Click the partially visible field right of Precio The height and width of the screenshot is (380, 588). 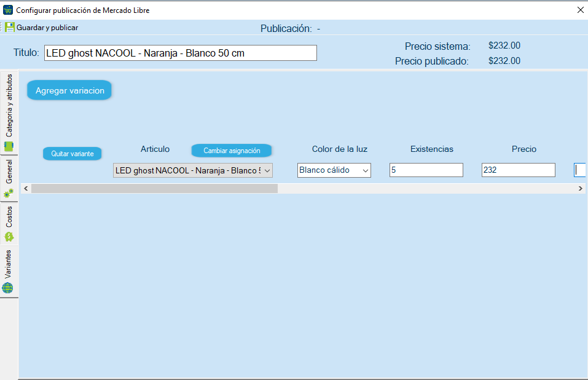580,170
